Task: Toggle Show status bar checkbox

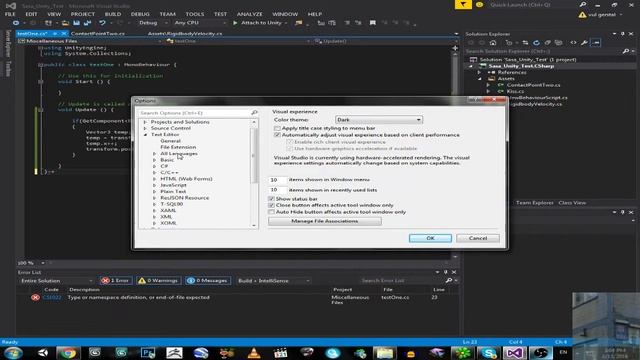Action: (x=271, y=199)
